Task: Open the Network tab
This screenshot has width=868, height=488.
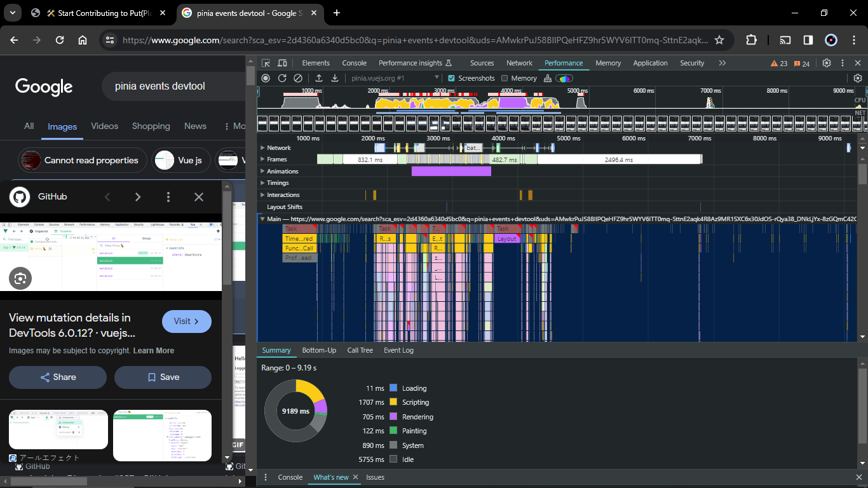Action: [519, 63]
